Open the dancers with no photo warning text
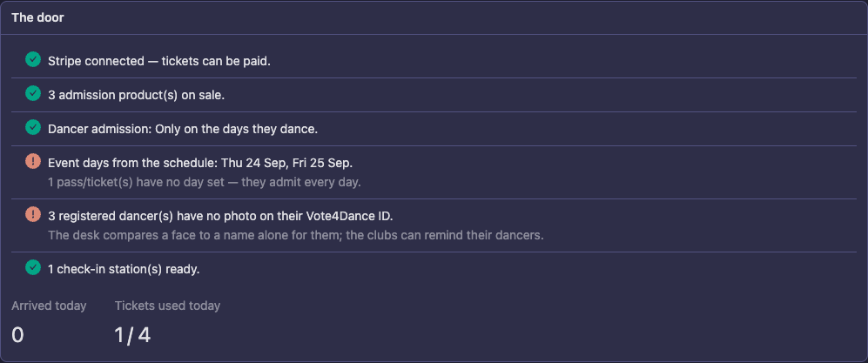 click(220, 217)
